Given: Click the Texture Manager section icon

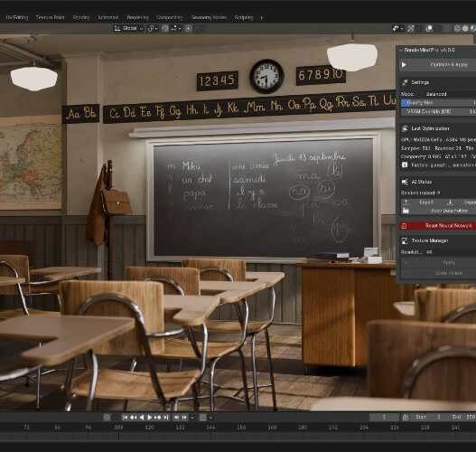Looking at the screenshot, I should [x=405, y=240].
